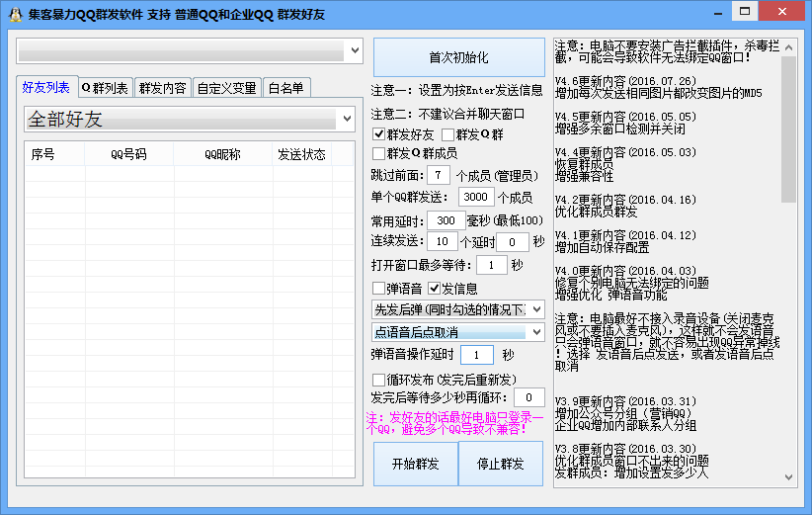
Task: Click the 首次初始化 button
Action: tap(458, 58)
